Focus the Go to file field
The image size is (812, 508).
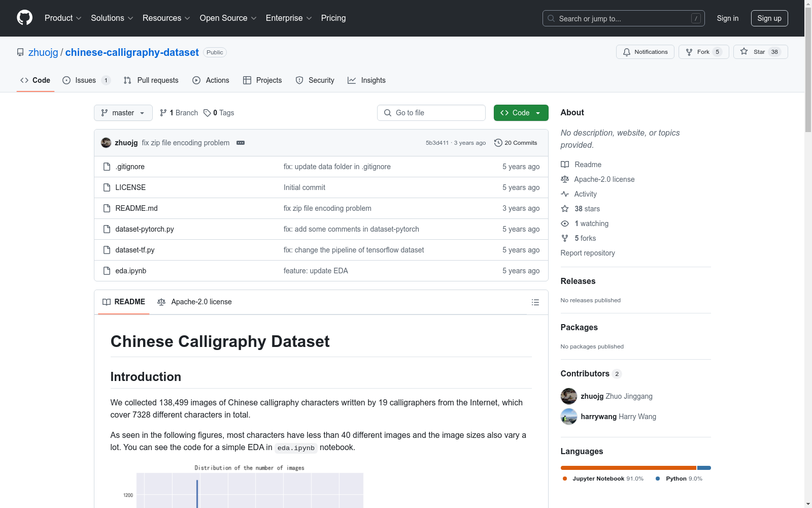click(x=431, y=113)
